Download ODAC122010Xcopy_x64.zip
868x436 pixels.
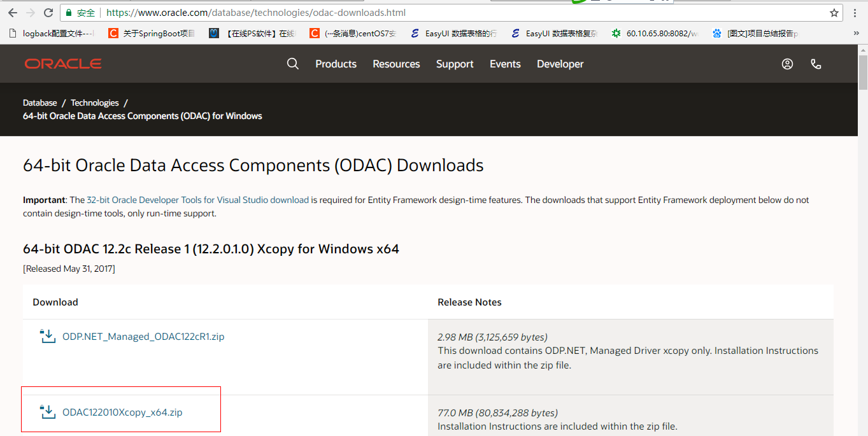[122, 412]
